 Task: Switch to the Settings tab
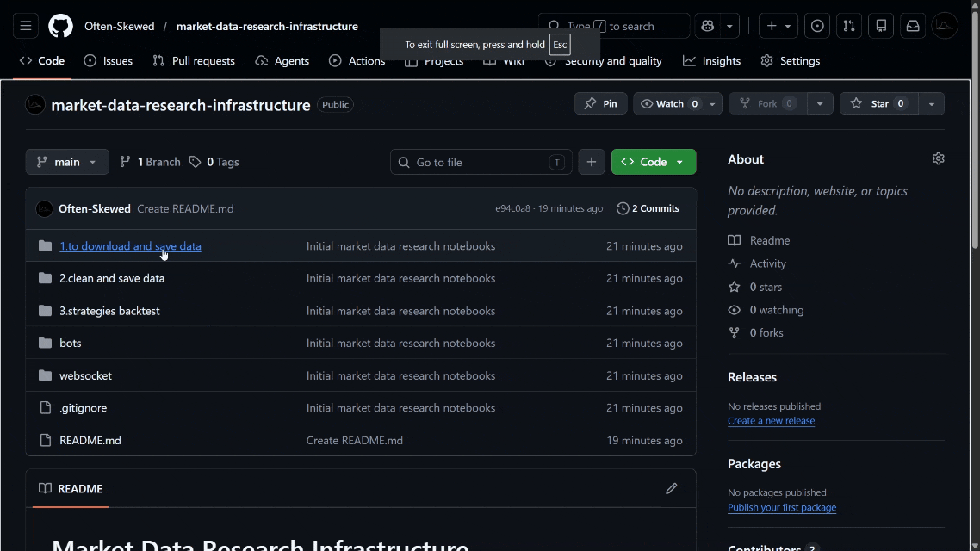coord(791,60)
